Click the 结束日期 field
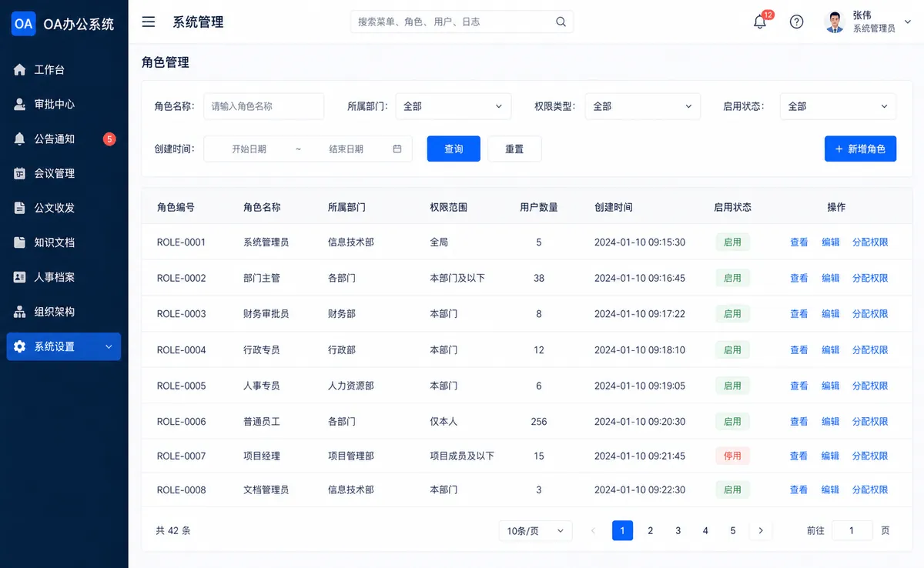The image size is (924, 568). point(346,149)
